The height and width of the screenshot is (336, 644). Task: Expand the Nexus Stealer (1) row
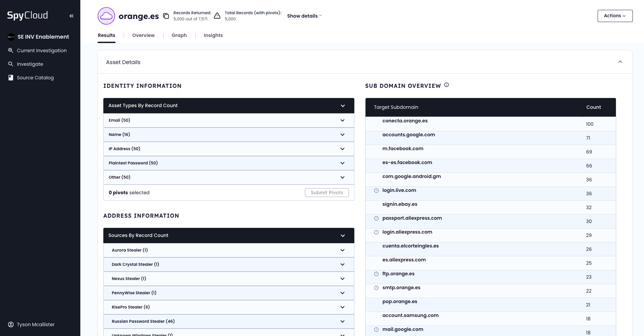coord(229,279)
